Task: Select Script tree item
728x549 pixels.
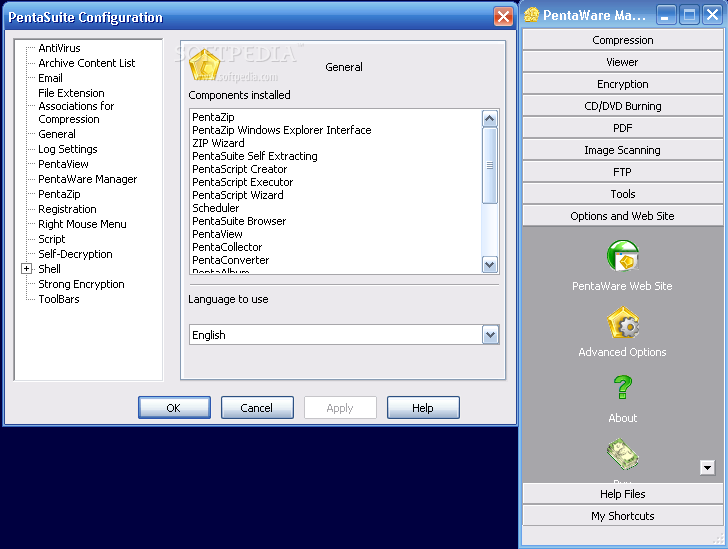Action: pyautogui.click(x=52, y=239)
